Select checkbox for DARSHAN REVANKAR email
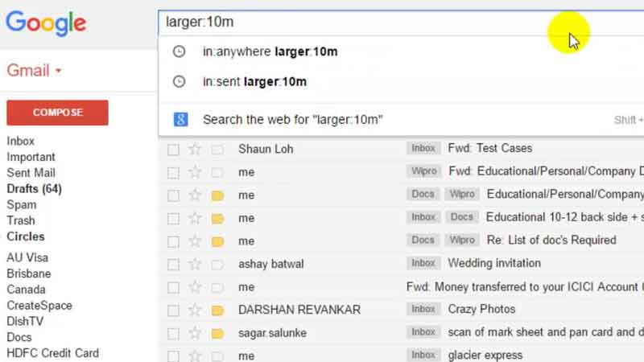The height and width of the screenshot is (362, 644). pos(173,311)
